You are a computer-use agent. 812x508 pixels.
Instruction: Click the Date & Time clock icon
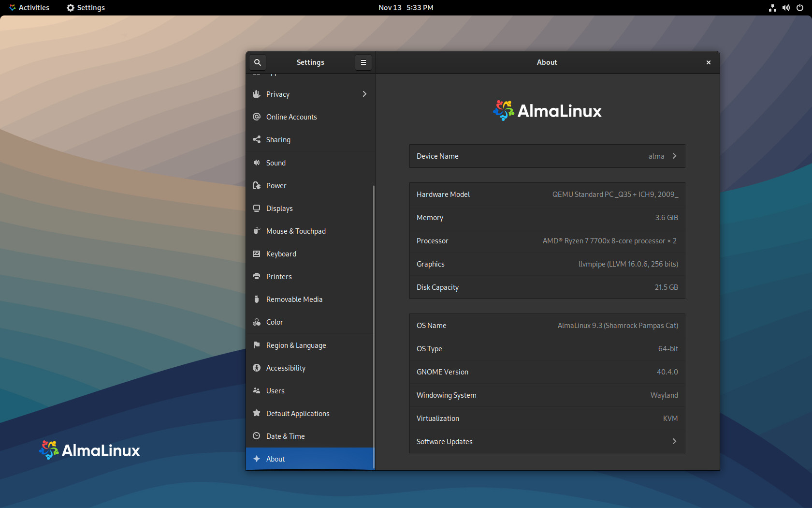click(257, 436)
